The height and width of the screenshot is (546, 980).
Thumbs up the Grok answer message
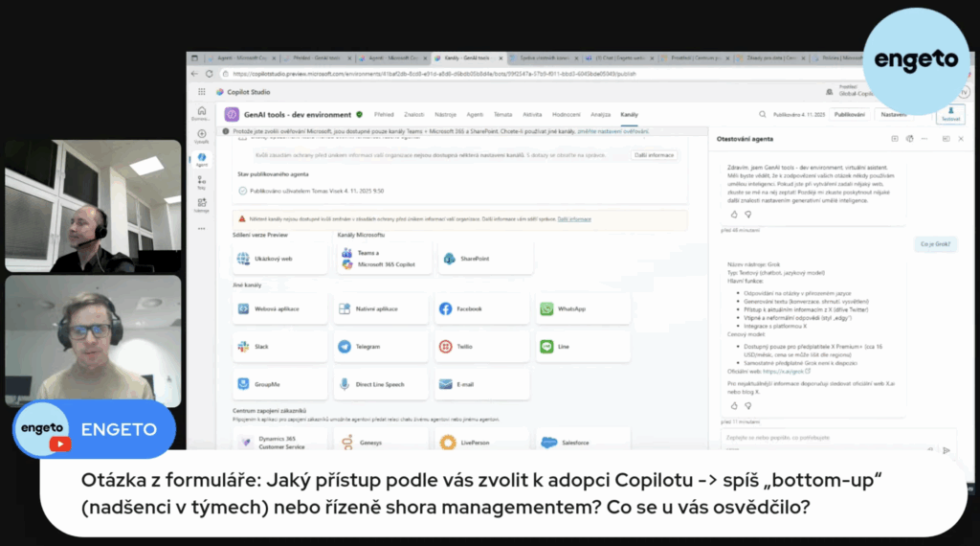click(x=734, y=404)
